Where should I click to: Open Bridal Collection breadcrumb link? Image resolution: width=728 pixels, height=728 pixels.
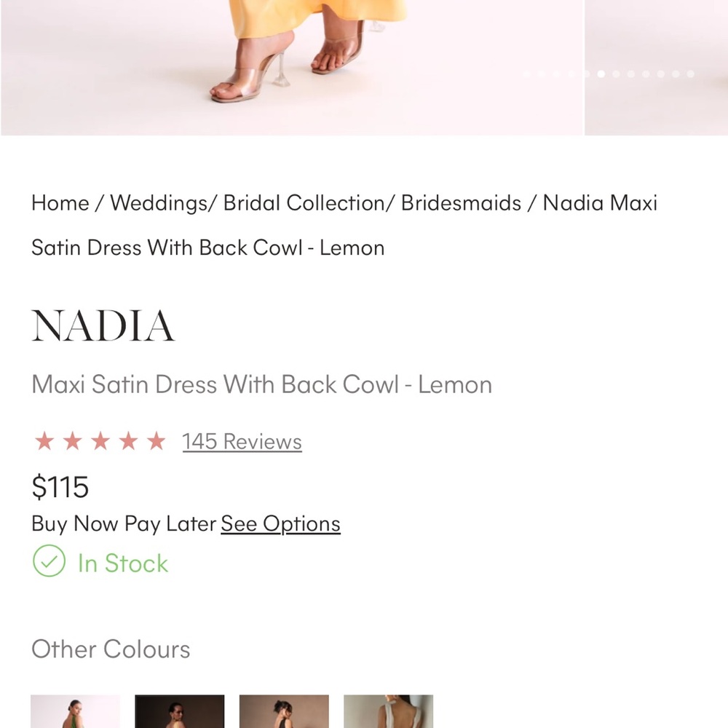click(x=304, y=203)
